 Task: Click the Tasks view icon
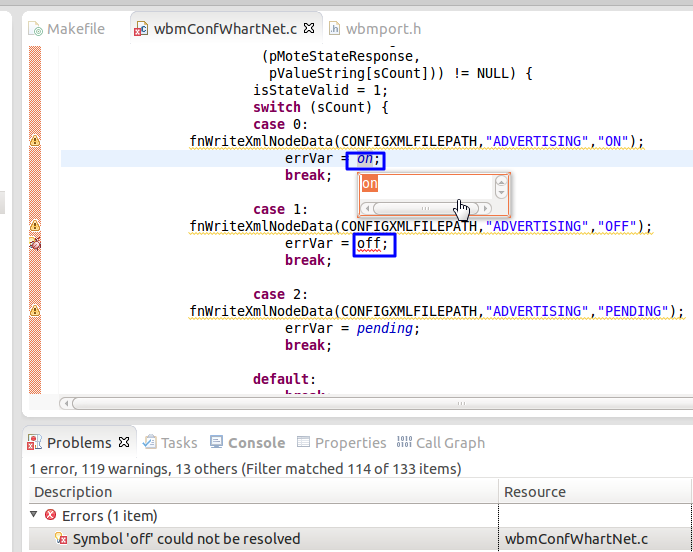click(x=150, y=442)
